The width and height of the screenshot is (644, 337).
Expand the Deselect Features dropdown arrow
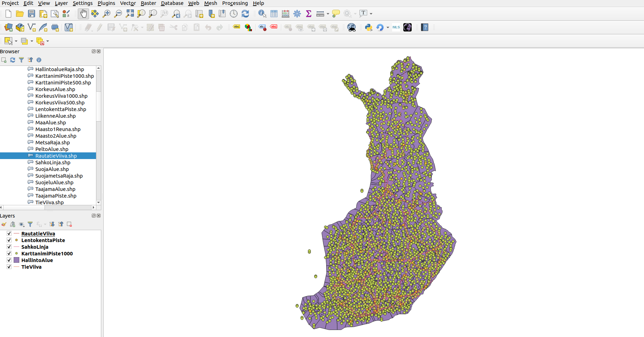coord(48,41)
